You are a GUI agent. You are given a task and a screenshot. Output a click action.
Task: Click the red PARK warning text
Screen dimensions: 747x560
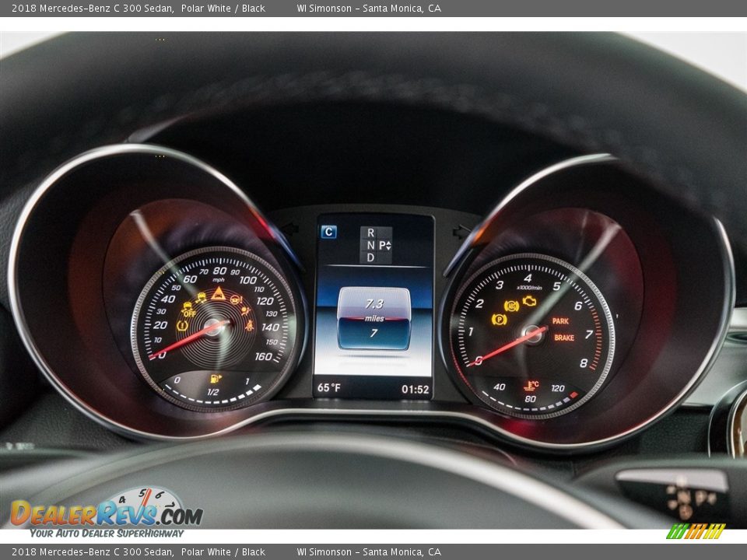tap(560, 320)
